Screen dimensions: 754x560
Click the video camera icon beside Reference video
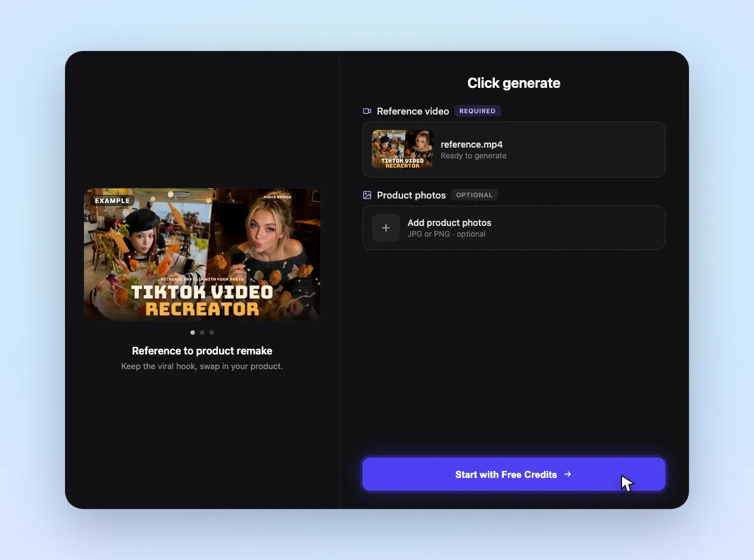point(367,111)
